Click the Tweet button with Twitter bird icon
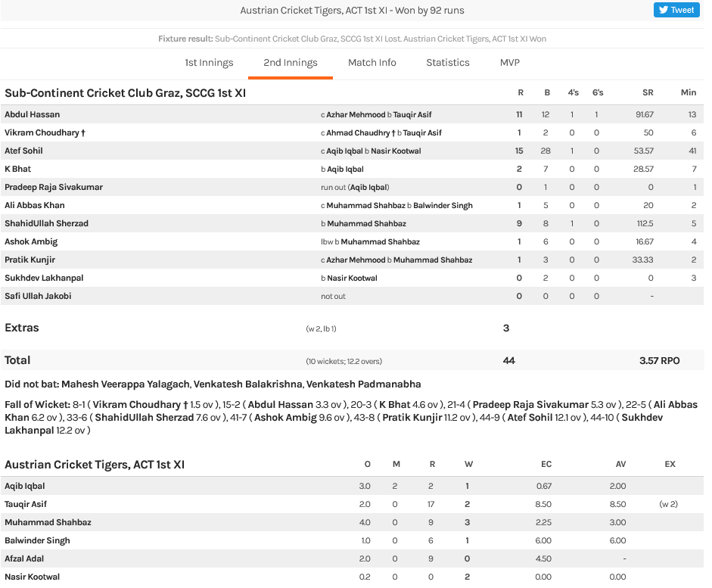 pyautogui.click(x=676, y=10)
